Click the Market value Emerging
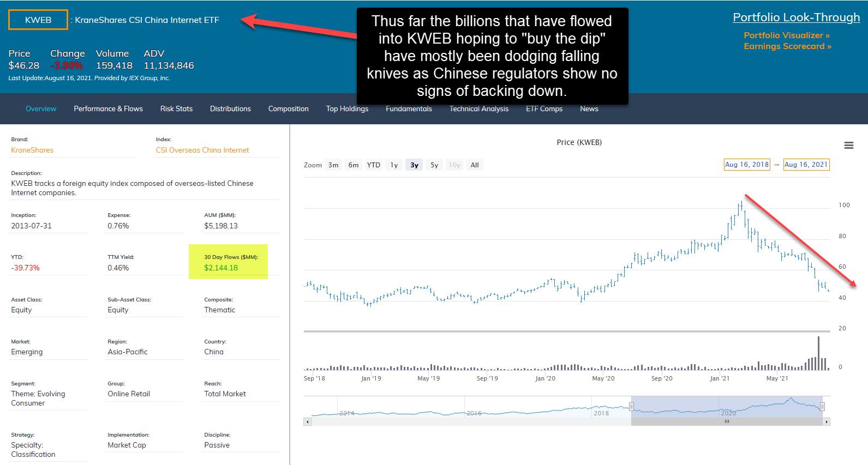Viewport: 868px width, 465px height. pyautogui.click(x=27, y=352)
